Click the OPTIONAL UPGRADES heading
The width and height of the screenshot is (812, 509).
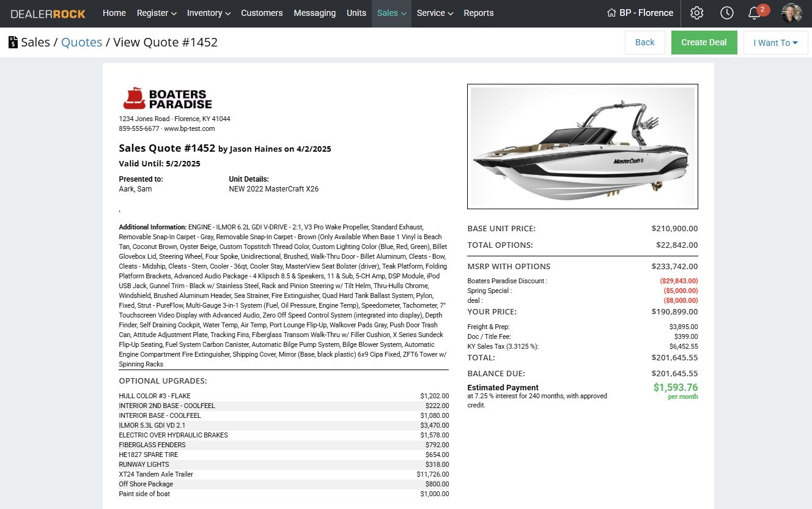[163, 381]
